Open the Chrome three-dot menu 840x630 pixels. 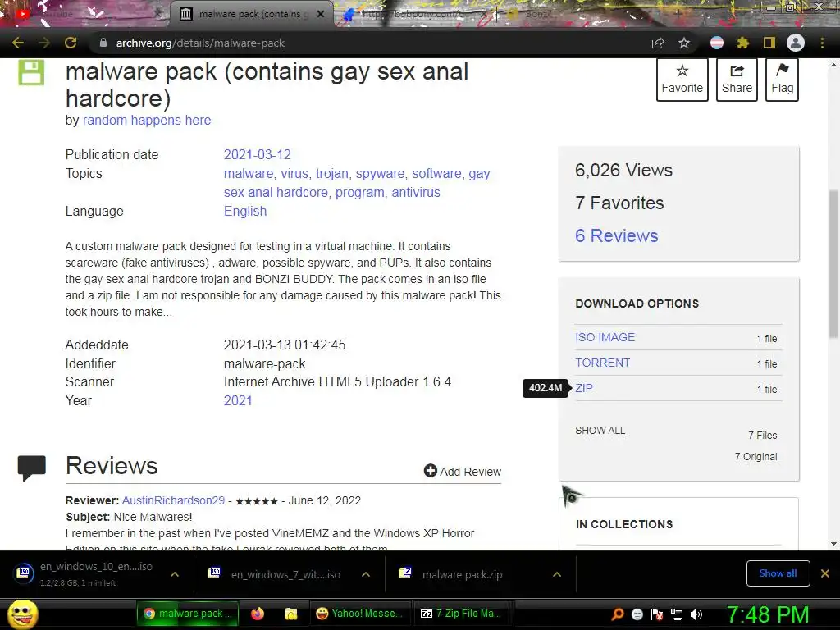pyautogui.click(x=822, y=43)
